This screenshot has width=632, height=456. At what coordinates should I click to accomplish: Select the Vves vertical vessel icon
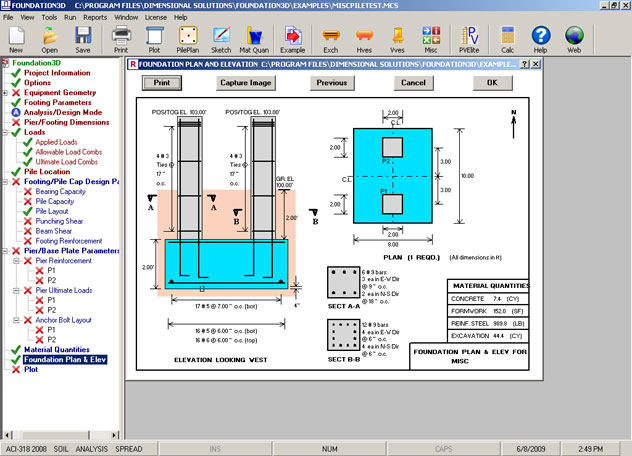click(397, 40)
